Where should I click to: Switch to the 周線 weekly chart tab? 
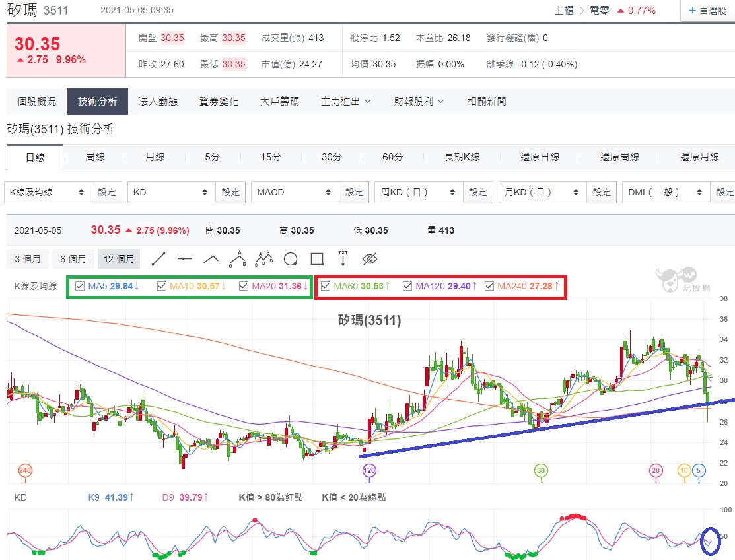[x=94, y=157]
